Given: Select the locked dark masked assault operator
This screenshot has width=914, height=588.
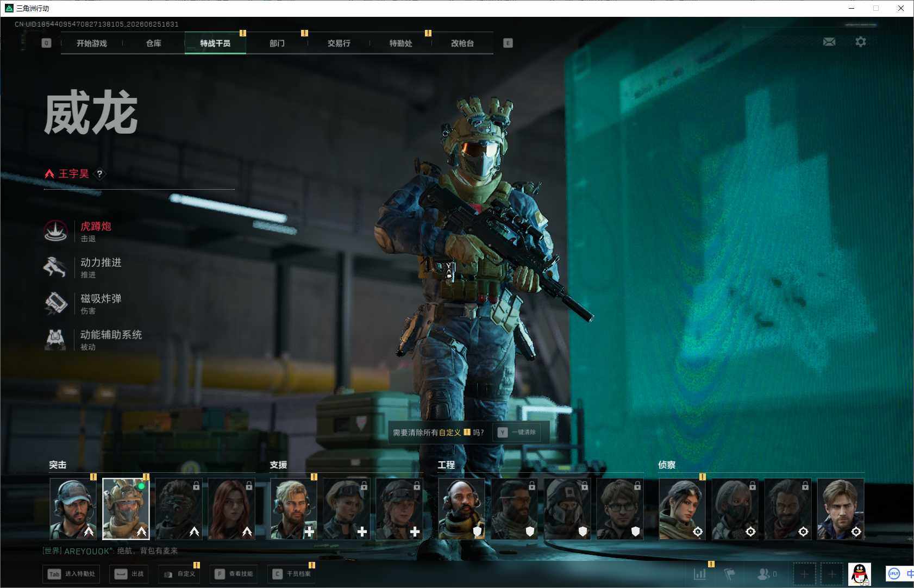Looking at the screenshot, I should 179,509.
